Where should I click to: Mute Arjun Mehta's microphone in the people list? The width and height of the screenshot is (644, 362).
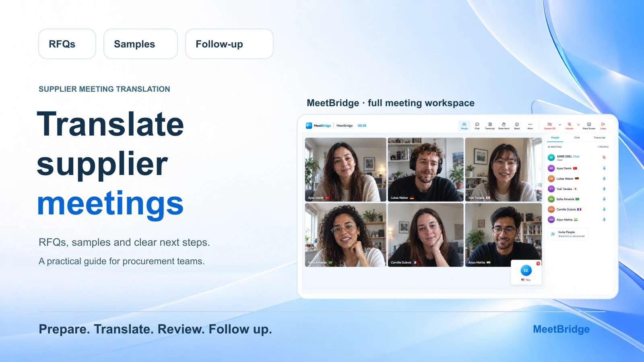[x=604, y=220]
